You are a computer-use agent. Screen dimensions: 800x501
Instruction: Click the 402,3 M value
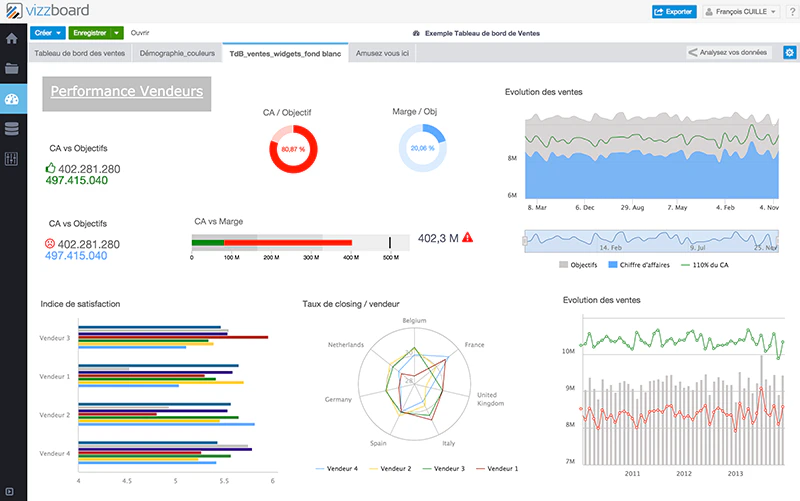pos(438,238)
